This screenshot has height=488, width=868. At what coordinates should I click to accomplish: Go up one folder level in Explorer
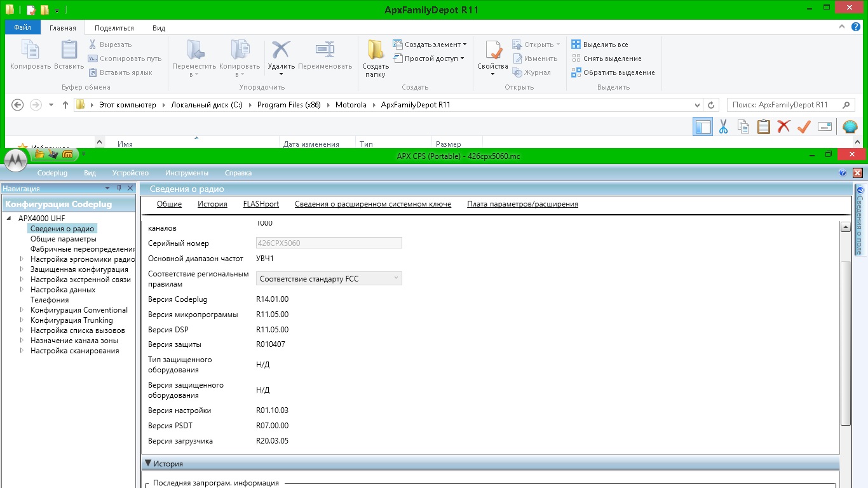tap(65, 105)
